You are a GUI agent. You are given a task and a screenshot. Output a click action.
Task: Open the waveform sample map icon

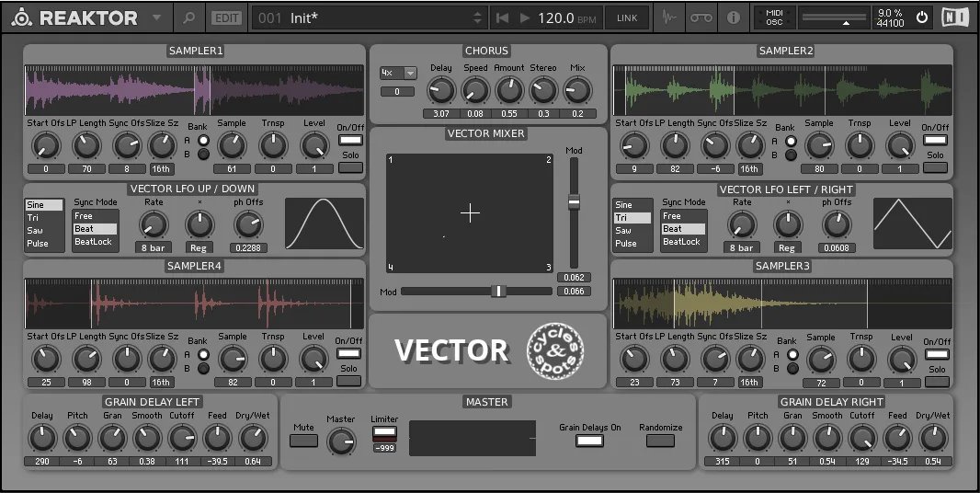pos(669,17)
